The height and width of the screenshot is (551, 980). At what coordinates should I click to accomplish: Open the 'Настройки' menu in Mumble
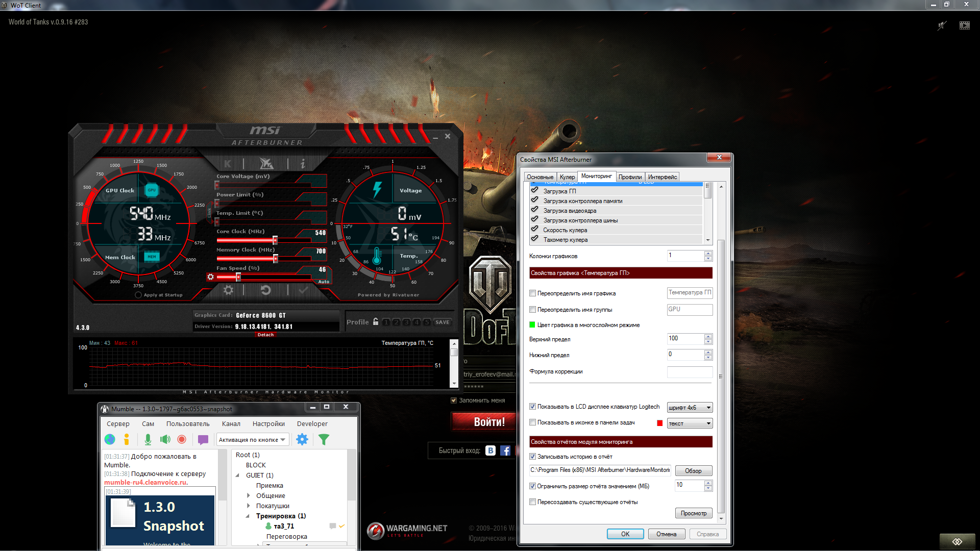268,424
